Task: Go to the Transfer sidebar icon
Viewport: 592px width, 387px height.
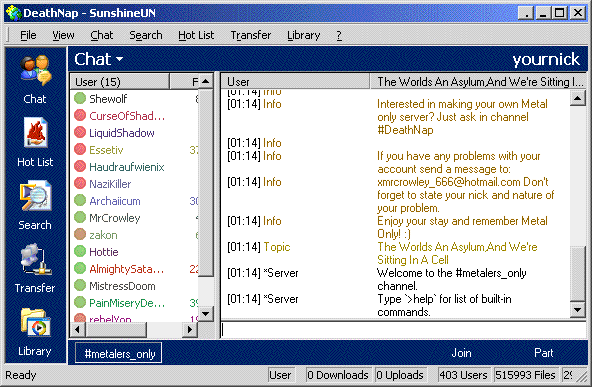Action: tap(35, 268)
